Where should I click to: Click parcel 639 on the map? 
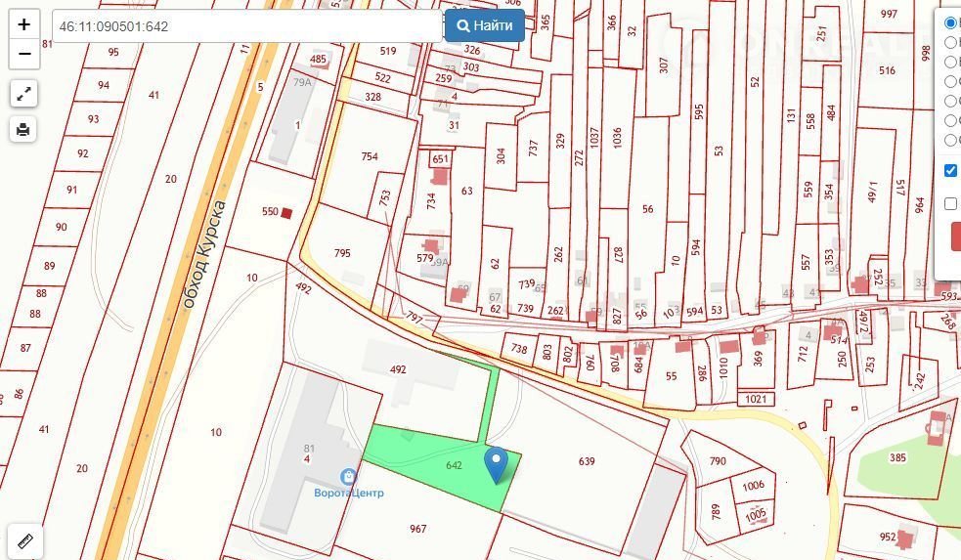[x=586, y=460]
